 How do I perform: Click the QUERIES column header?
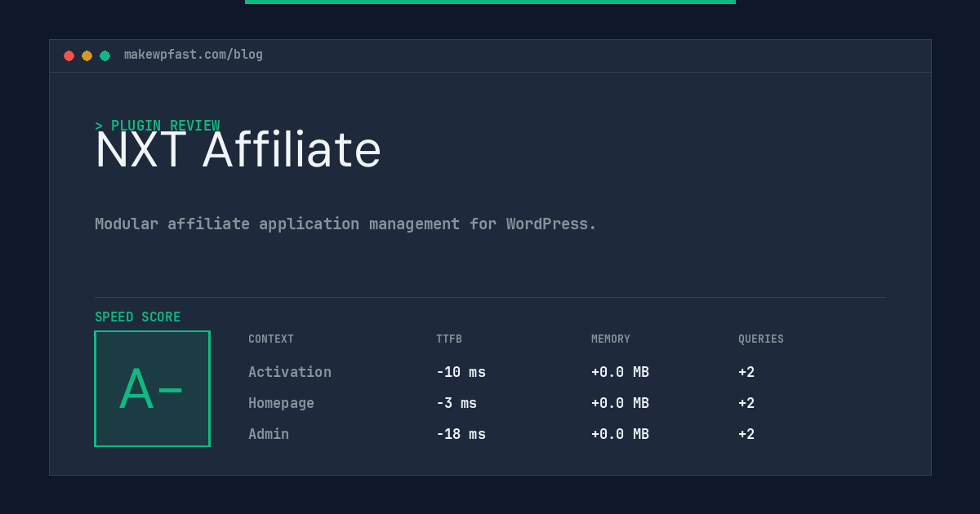point(761,339)
